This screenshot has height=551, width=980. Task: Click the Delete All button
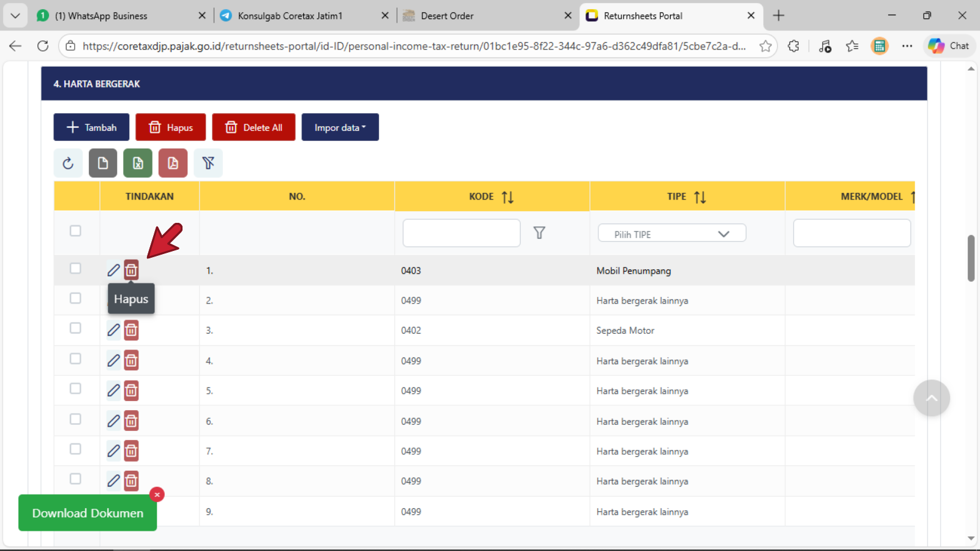pos(254,127)
